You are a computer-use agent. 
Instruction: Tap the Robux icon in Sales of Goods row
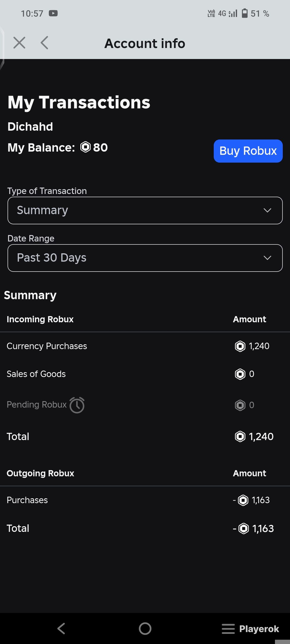[240, 374]
